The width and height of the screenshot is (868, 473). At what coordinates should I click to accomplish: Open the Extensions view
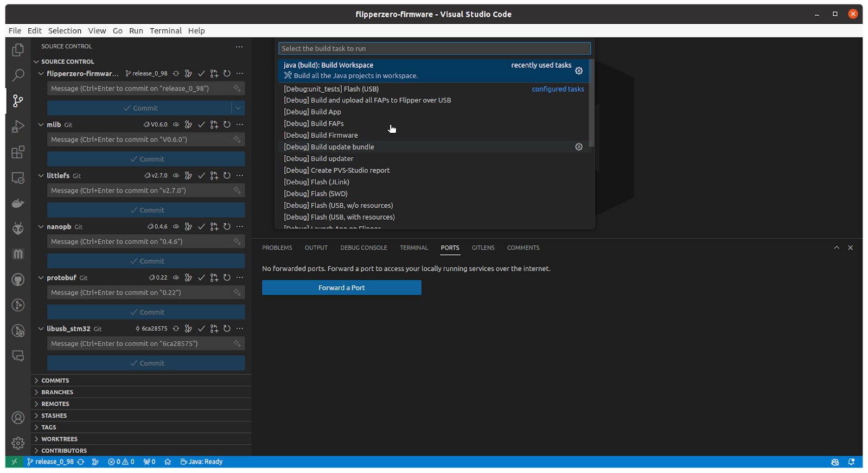point(18,152)
